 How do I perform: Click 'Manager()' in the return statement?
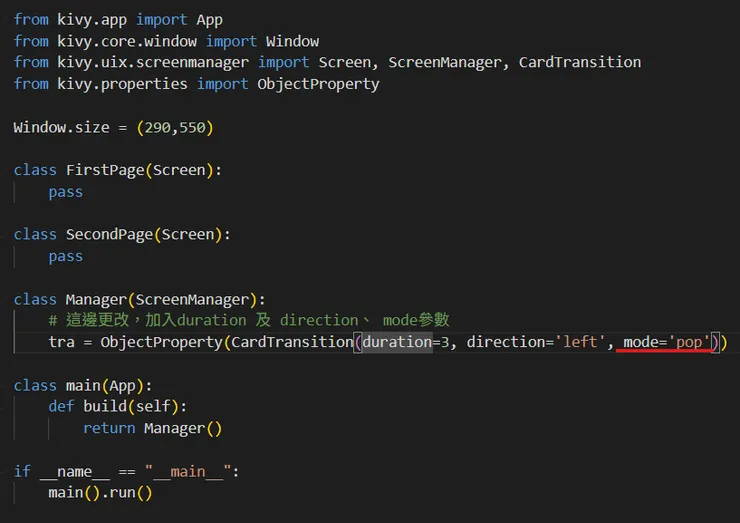(183, 428)
